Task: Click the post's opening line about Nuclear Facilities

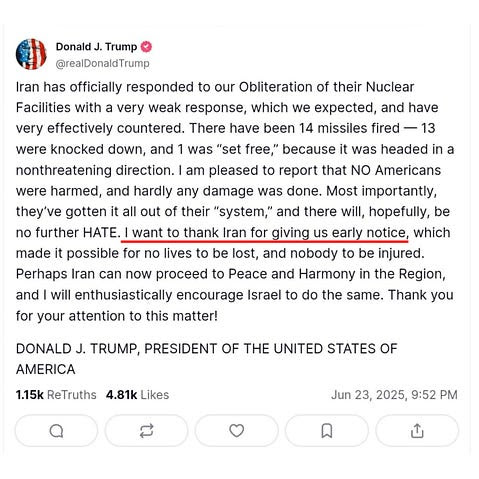Action: click(215, 87)
